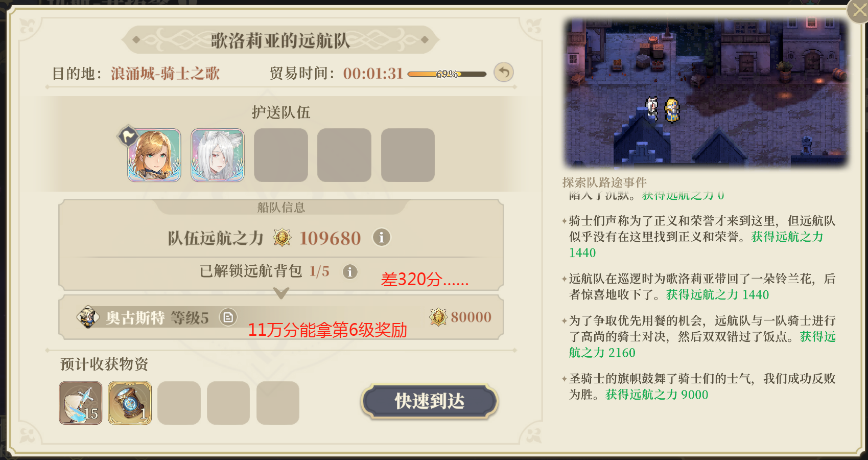Open info icon next to 队伍远航之力 109680
Image resolution: width=868 pixels, height=460 pixels.
382,237
